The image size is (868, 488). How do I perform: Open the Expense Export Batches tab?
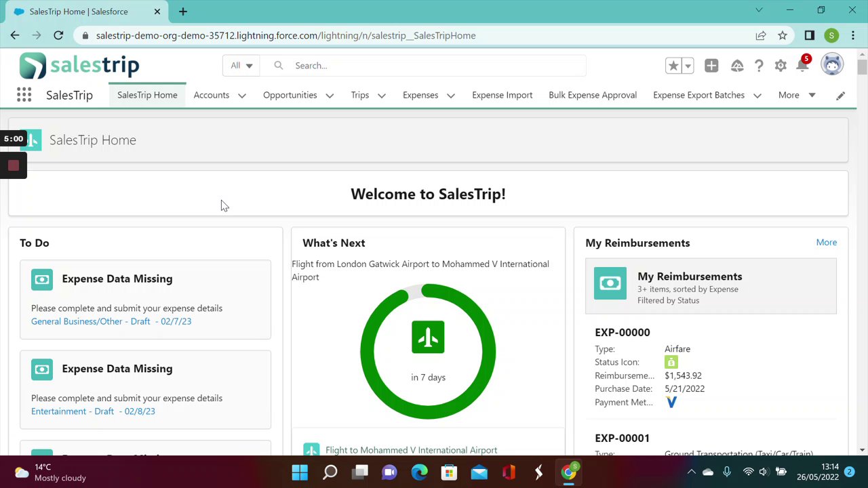click(x=699, y=95)
